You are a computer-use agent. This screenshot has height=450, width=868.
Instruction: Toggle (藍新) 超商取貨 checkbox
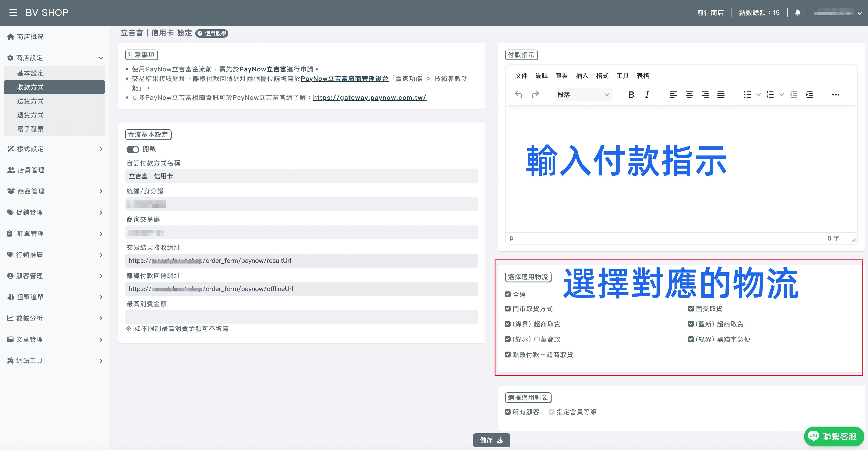tap(691, 324)
